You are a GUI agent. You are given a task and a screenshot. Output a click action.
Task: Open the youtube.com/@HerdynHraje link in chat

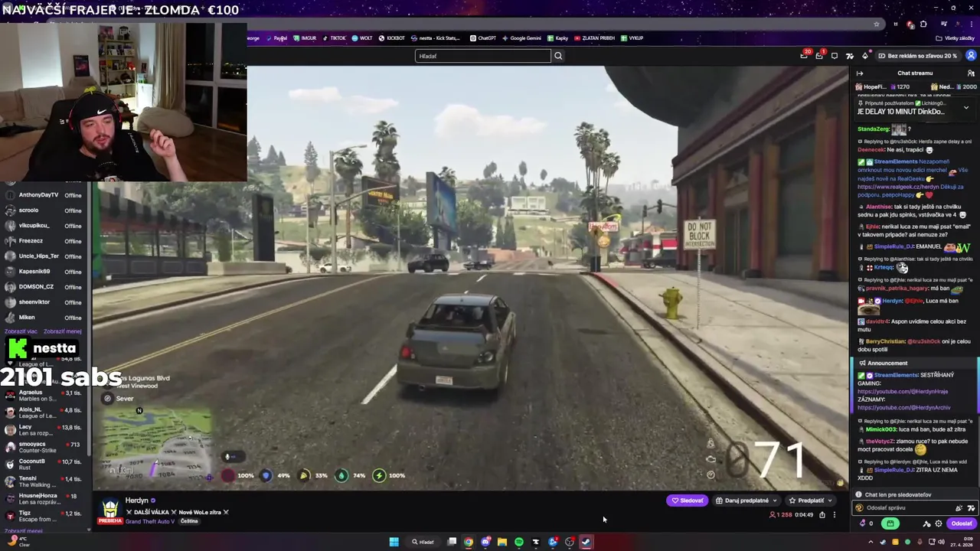pyautogui.click(x=903, y=391)
